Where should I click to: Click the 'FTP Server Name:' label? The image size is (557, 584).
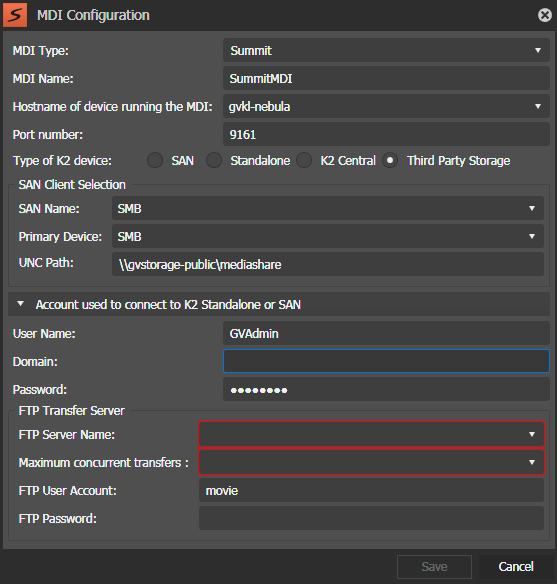pyautogui.click(x=67, y=435)
